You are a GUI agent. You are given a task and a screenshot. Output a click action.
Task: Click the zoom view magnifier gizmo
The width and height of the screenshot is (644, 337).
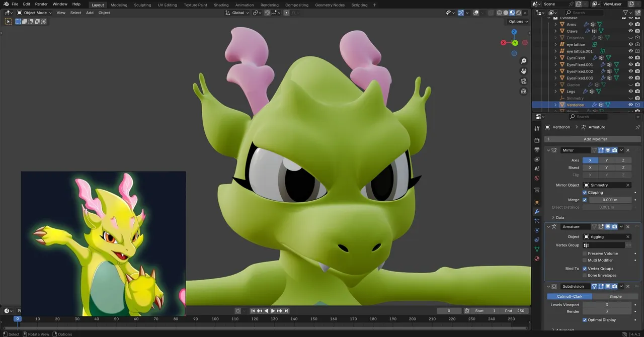point(524,61)
